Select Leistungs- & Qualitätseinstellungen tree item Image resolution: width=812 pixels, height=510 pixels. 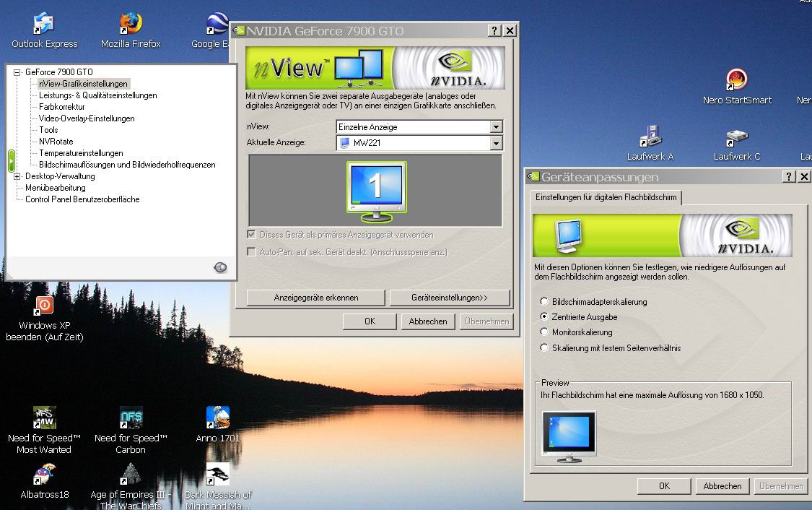point(98,95)
